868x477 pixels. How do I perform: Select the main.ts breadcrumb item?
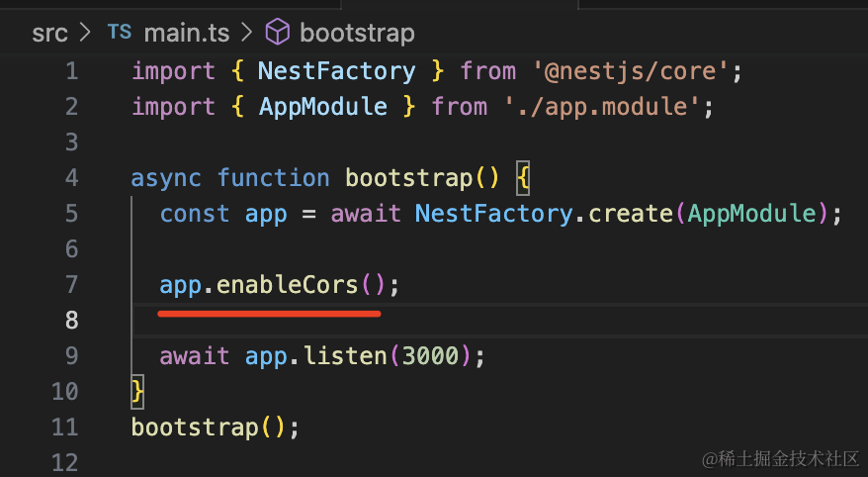coord(187,34)
